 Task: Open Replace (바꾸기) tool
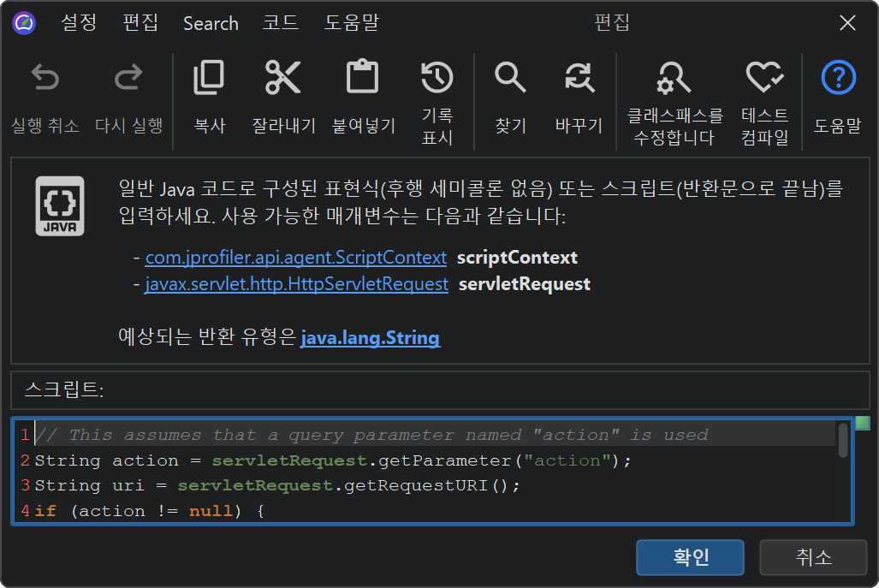click(579, 78)
